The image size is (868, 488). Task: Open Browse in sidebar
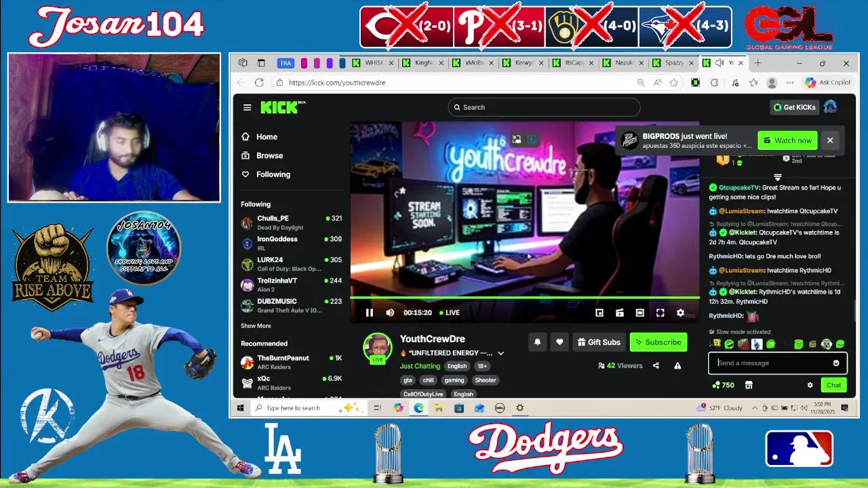(x=262, y=156)
